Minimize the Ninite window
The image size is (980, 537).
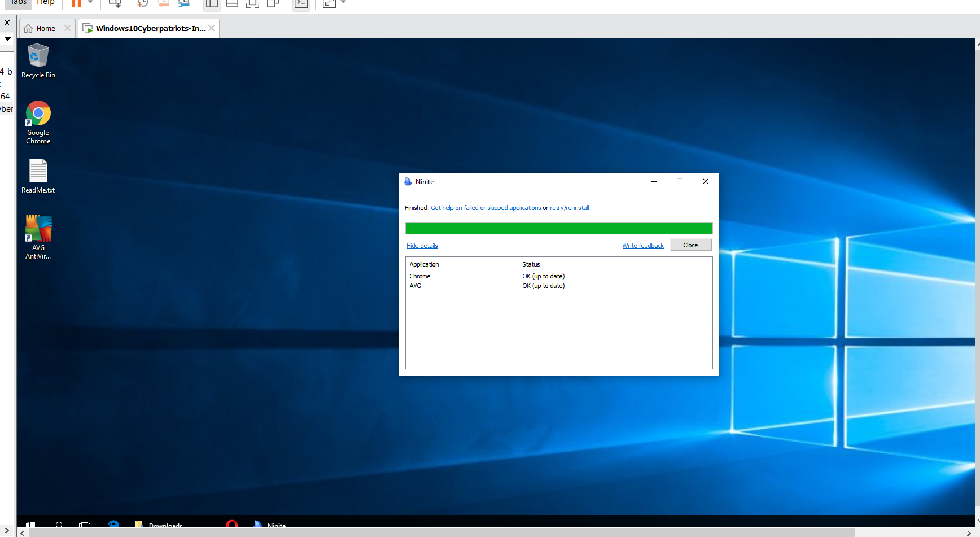[x=654, y=181]
